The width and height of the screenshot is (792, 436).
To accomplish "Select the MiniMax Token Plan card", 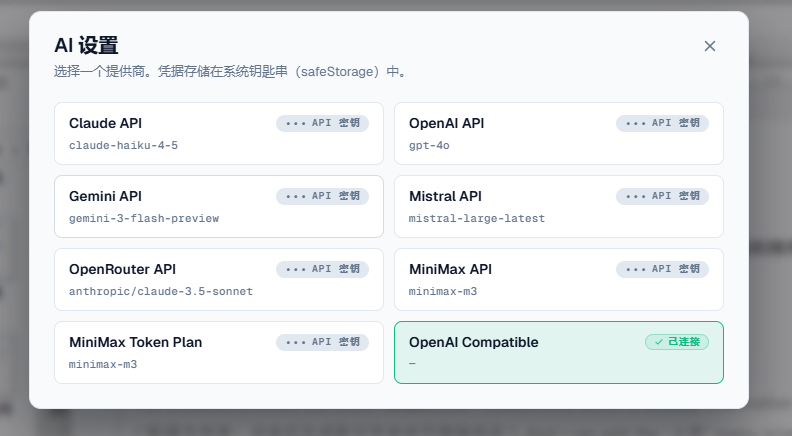I will (219, 352).
